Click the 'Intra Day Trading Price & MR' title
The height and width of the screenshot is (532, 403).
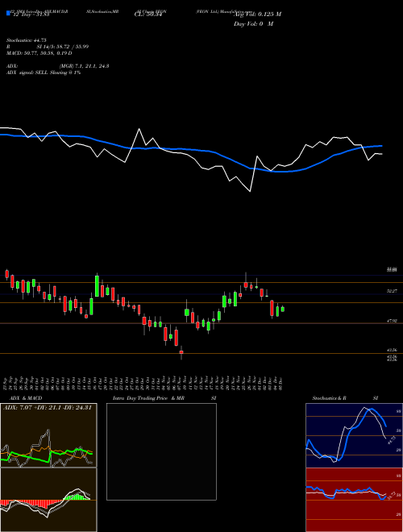(x=148, y=398)
